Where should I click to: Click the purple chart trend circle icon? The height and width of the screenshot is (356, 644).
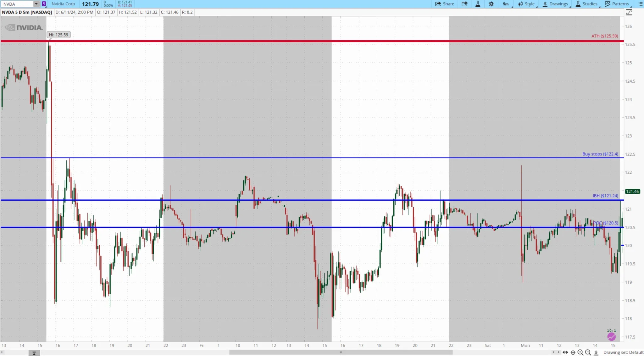tap(611, 337)
